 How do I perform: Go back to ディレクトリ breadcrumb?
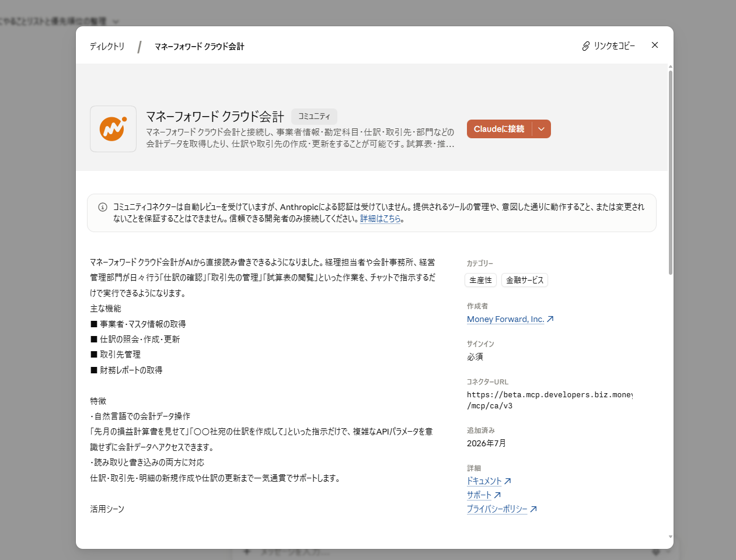(x=107, y=46)
